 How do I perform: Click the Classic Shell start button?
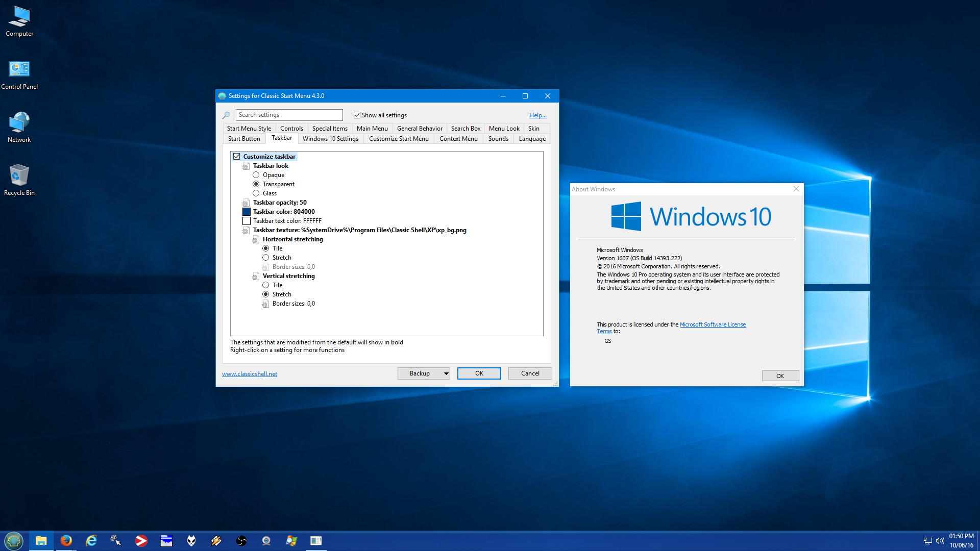(x=14, y=540)
